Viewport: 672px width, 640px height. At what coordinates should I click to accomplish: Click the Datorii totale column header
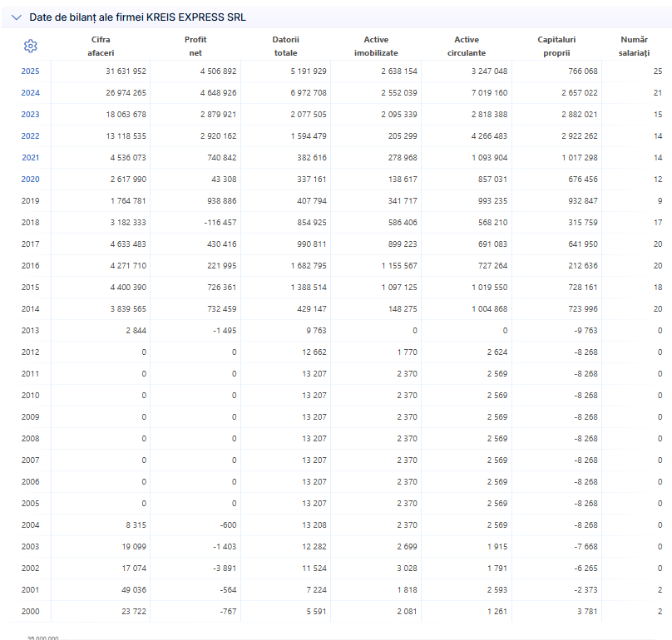[x=286, y=46]
